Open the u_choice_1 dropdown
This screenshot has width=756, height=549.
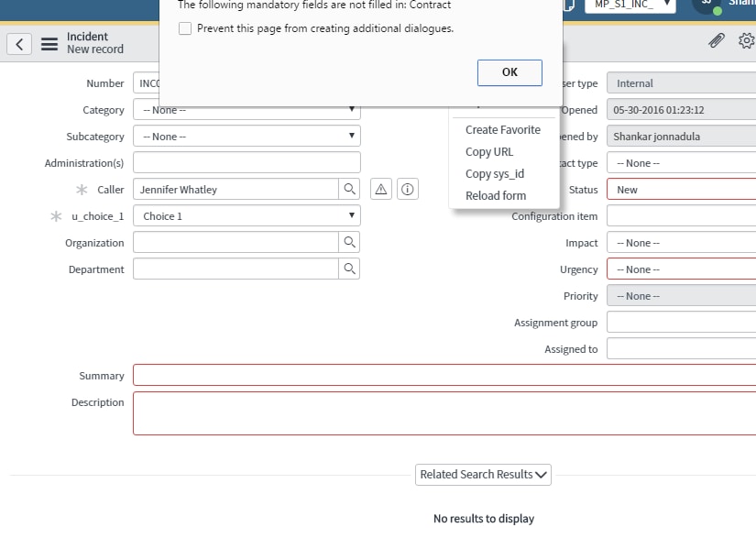pos(247,215)
